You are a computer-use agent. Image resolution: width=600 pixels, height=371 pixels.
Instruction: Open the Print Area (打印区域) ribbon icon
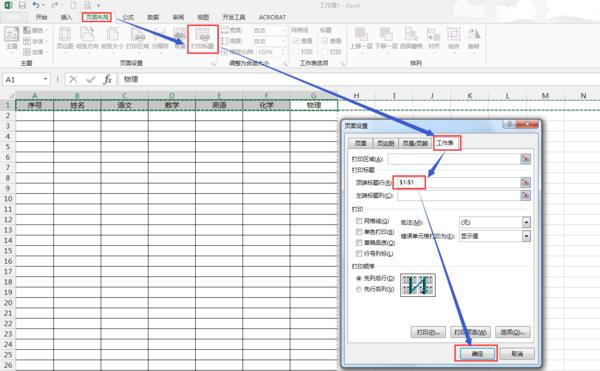(137, 39)
